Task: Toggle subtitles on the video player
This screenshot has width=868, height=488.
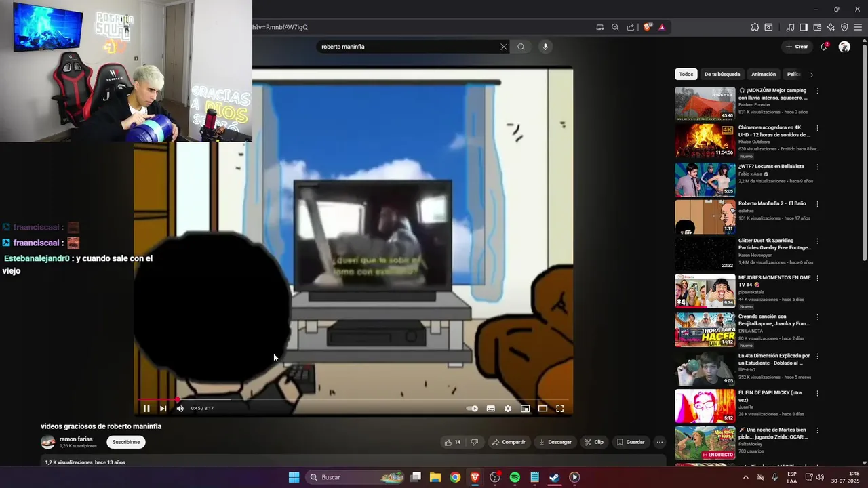Action: click(490, 409)
